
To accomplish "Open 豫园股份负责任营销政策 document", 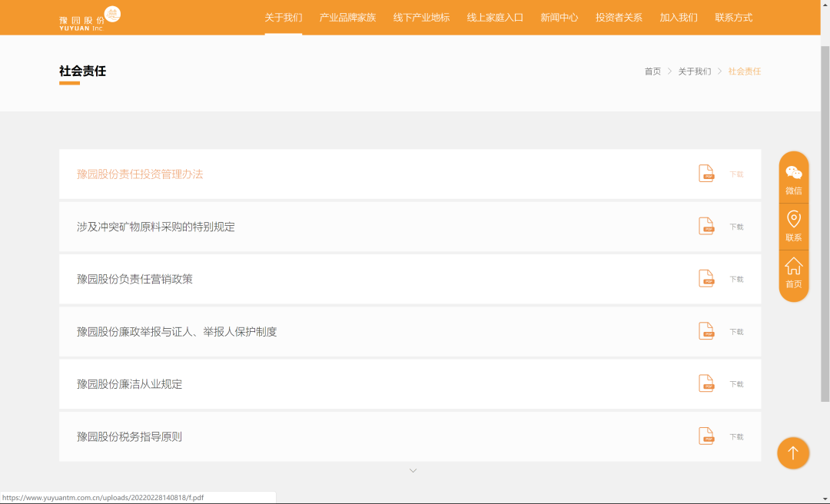I will (134, 279).
